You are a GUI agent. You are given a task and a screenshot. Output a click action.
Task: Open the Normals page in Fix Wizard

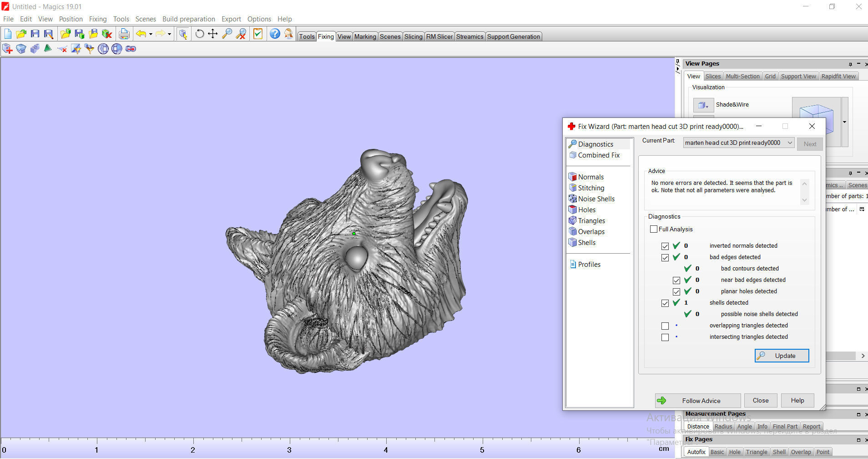pyautogui.click(x=590, y=177)
